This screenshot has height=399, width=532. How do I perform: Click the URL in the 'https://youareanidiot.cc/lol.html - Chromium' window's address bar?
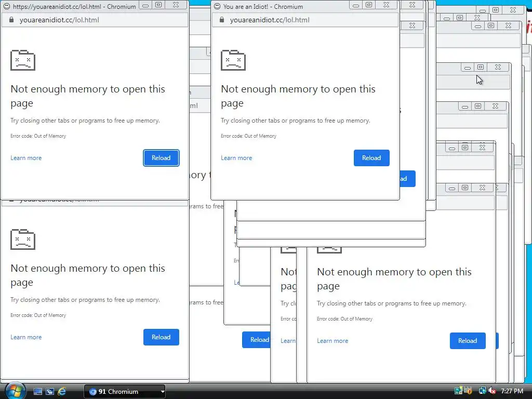[x=59, y=20]
